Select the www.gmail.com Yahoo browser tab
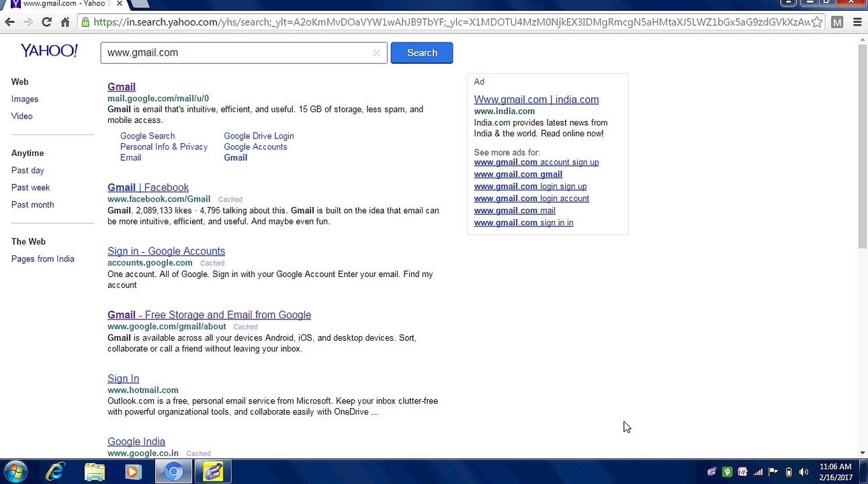The width and height of the screenshot is (868, 484). pos(66,4)
